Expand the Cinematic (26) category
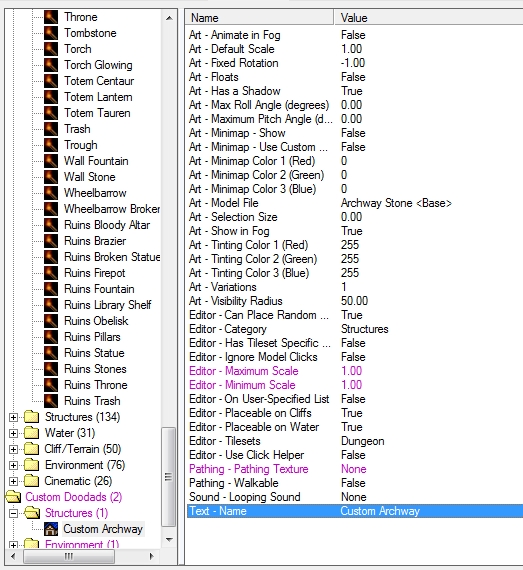Viewport: 523px width, 570px height. (13, 481)
